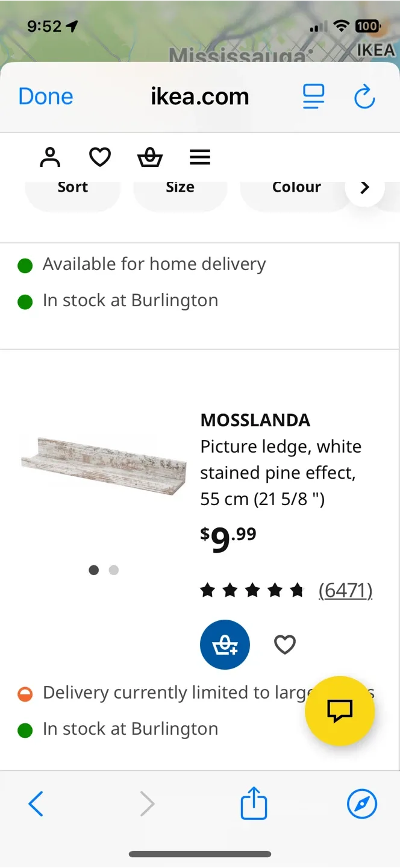Screen dimensions: 400x868
Task: Tap the yellow chat bubble icon
Action: pos(340,711)
